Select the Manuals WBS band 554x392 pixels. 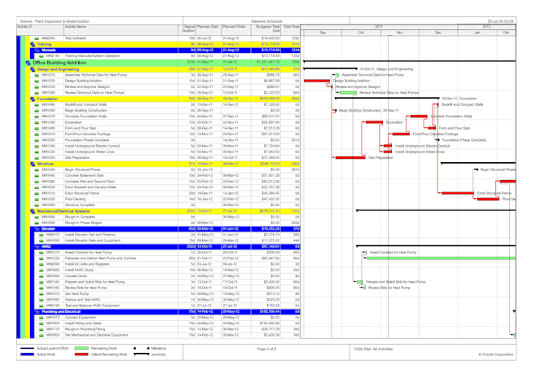pos(167,51)
